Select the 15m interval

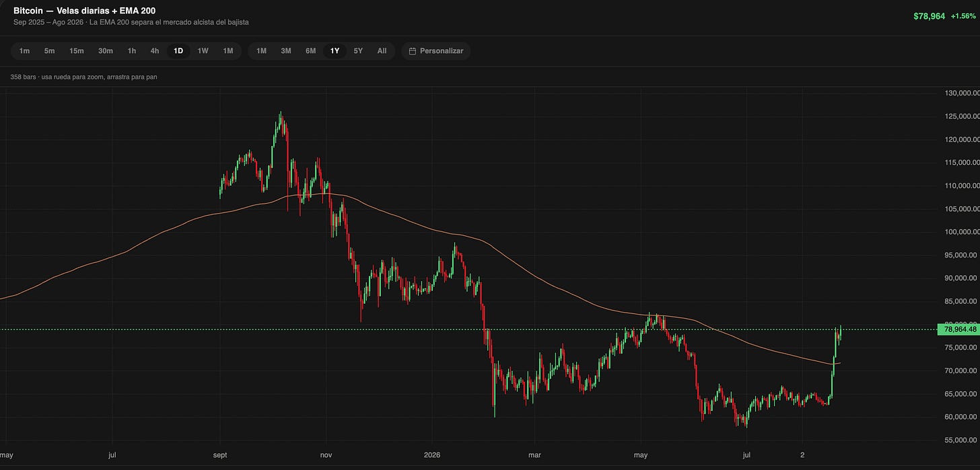(77, 51)
